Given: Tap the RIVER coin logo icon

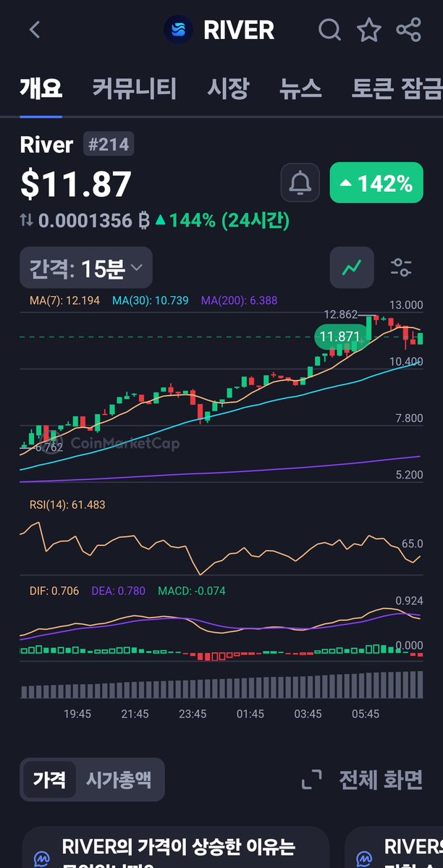Looking at the screenshot, I should point(178,30).
